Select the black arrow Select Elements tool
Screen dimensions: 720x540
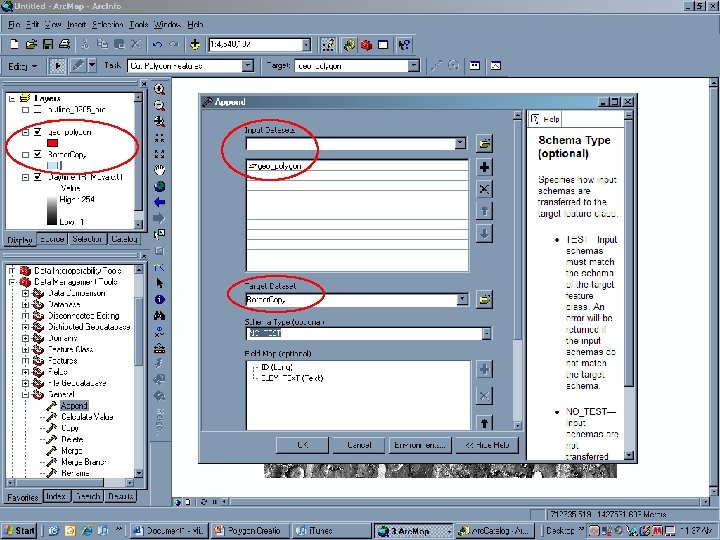pos(159,283)
